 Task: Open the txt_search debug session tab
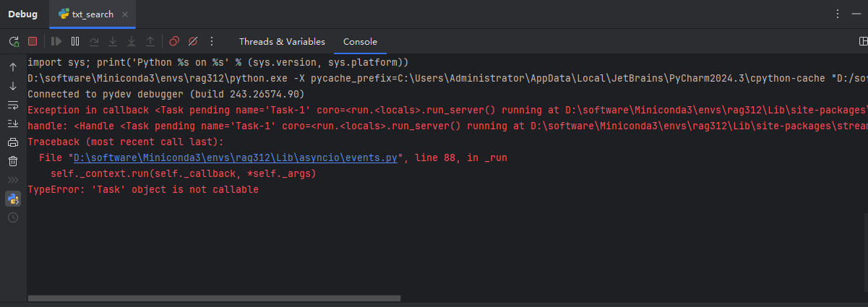coord(92,14)
